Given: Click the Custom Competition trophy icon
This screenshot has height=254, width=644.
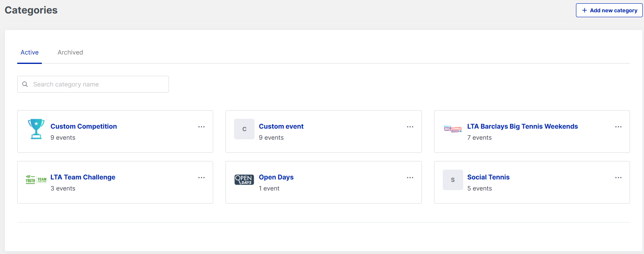Looking at the screenshot, I should pos(36,129).
